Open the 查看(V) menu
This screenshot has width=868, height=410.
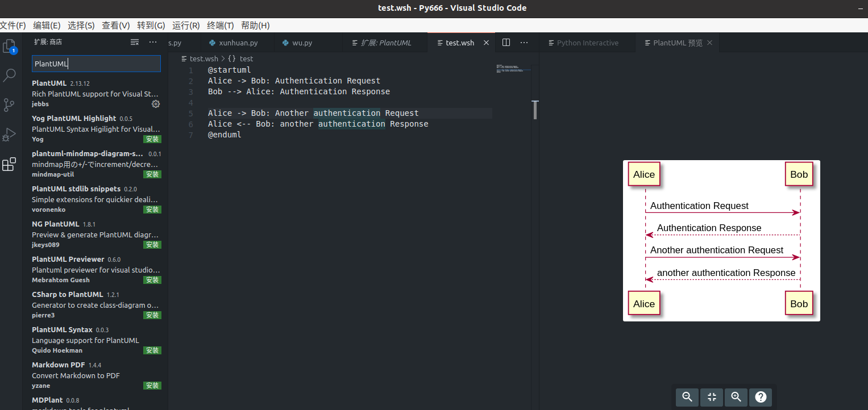coord(115,25)
